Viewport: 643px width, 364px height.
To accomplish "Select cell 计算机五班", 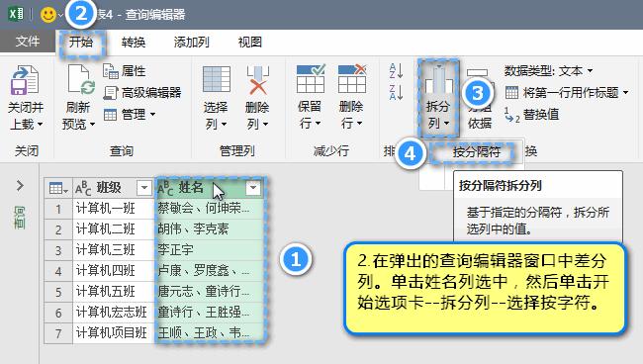I will click(x=114, y=292).
